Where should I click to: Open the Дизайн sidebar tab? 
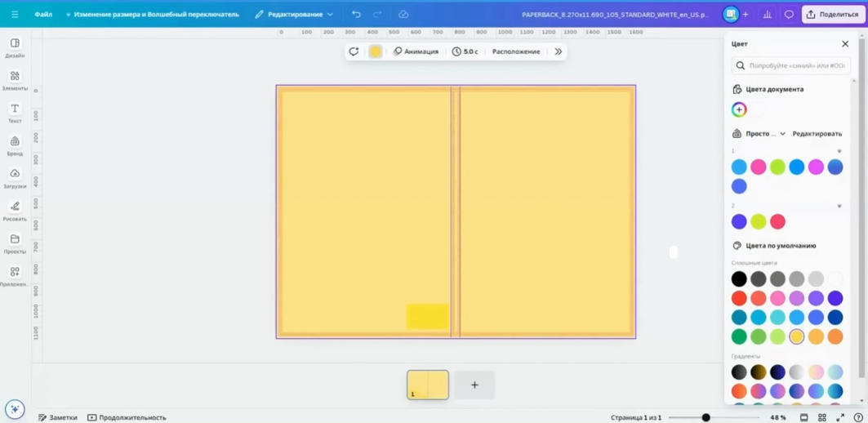15,47
